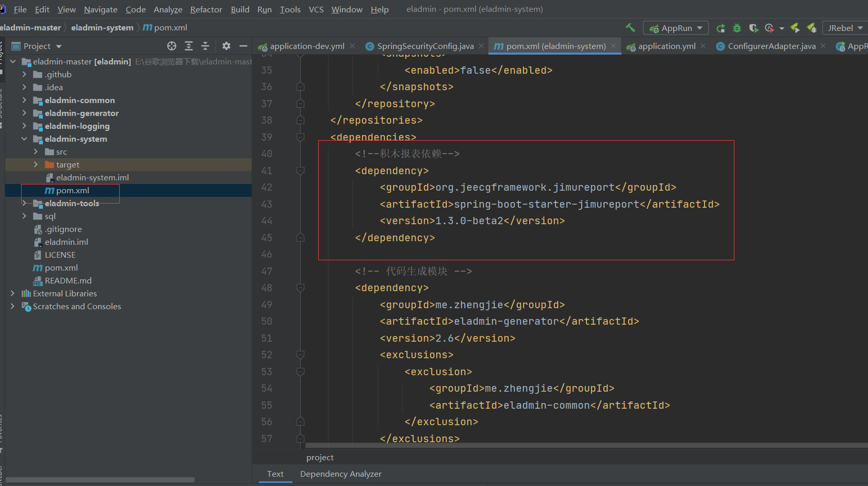Image resolution: width=868 pixels, height=486 pixels.
Task: Click the green Debug bug icon
Action: (x=737, y=28)
